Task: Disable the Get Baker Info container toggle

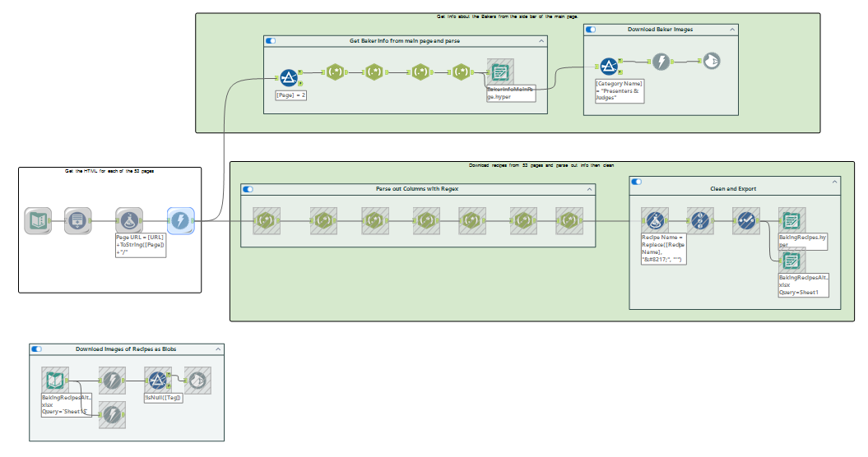Action: click(x=271, y=40)
